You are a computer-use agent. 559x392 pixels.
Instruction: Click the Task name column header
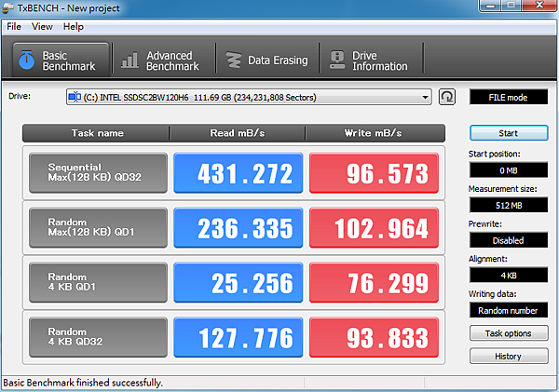96,133
